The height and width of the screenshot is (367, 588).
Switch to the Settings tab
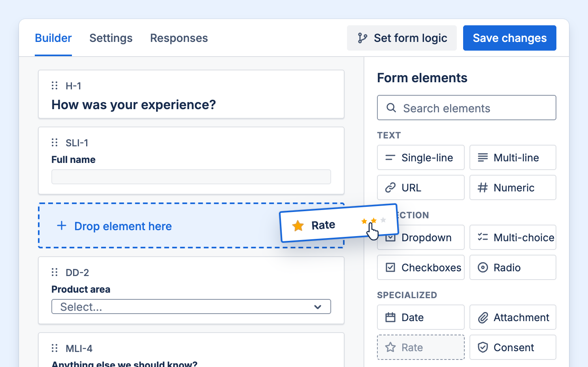pos(111,38)
